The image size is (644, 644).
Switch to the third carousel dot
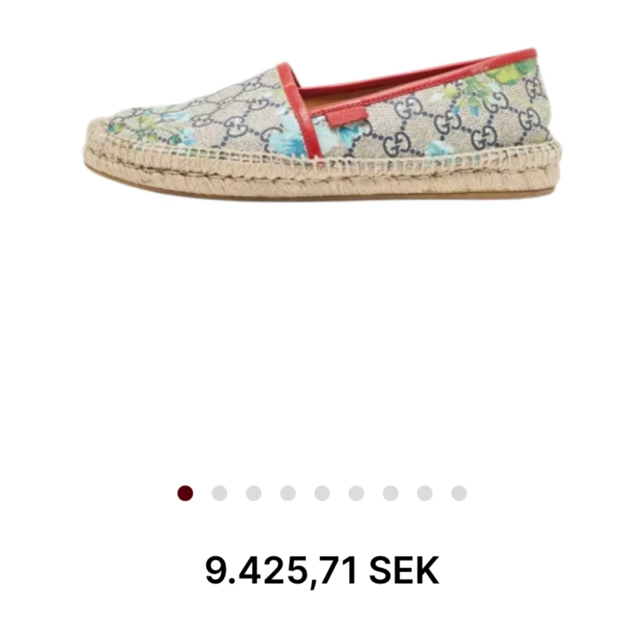254,493
